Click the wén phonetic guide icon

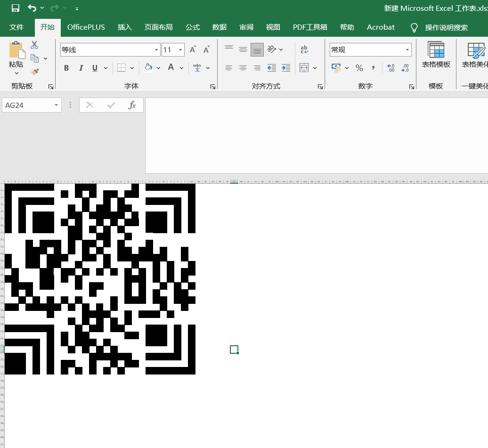197,67
